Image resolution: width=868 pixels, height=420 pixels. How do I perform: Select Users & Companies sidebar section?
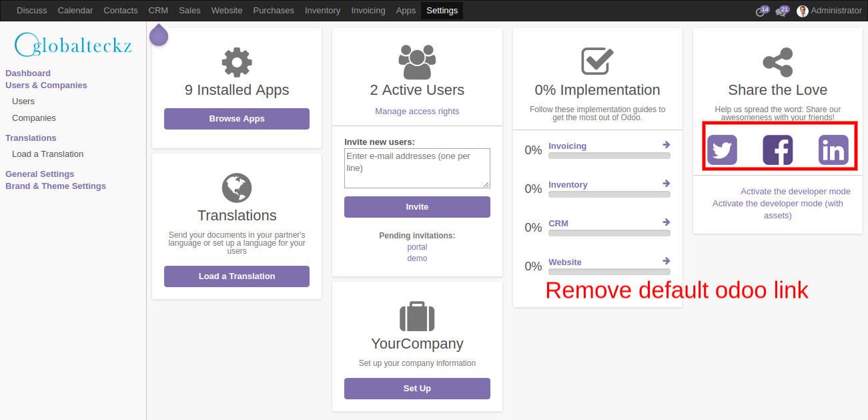coord(46,85)
